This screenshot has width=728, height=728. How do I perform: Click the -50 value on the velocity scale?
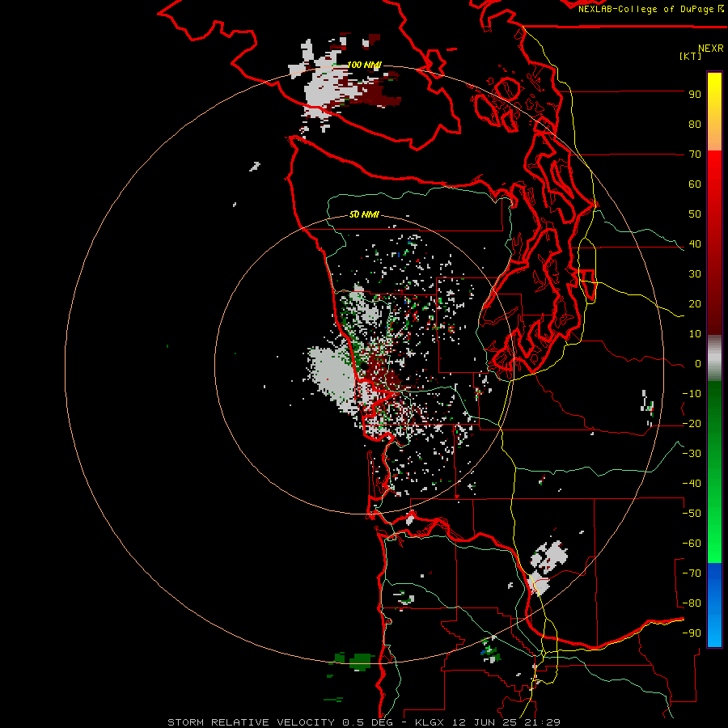[692, 514]
